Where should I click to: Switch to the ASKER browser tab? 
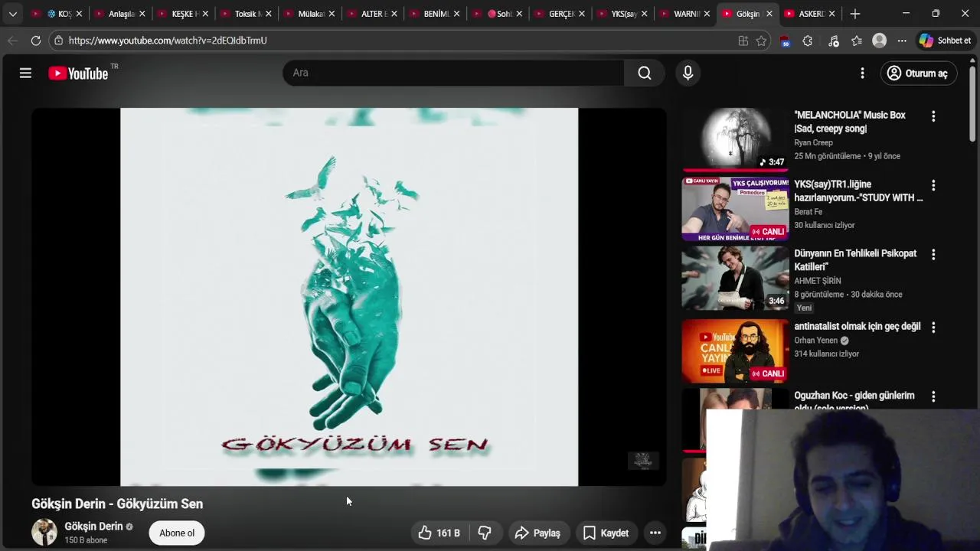(x=809, y=14)
